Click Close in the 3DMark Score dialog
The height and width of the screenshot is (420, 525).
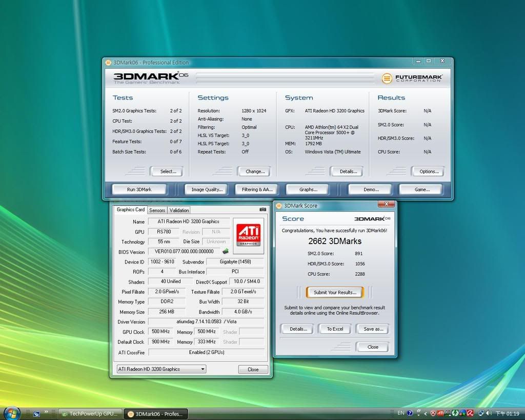[373, 347]
